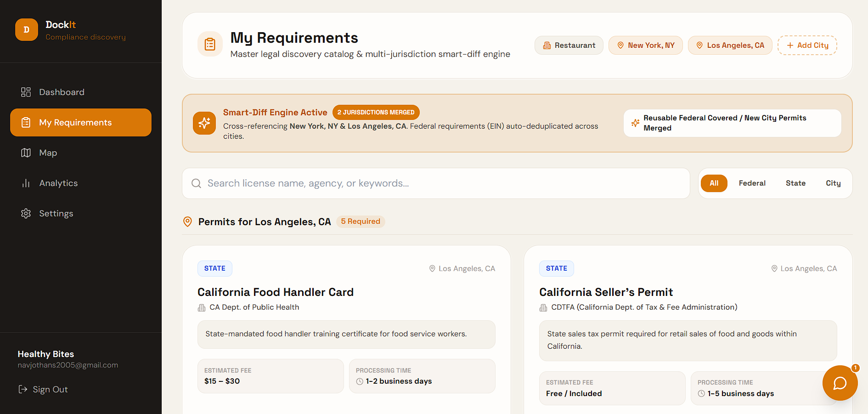This screenshot has width=868, height=414.
Task: Click the Healthy Bites account name
Action: pos(46,354)
